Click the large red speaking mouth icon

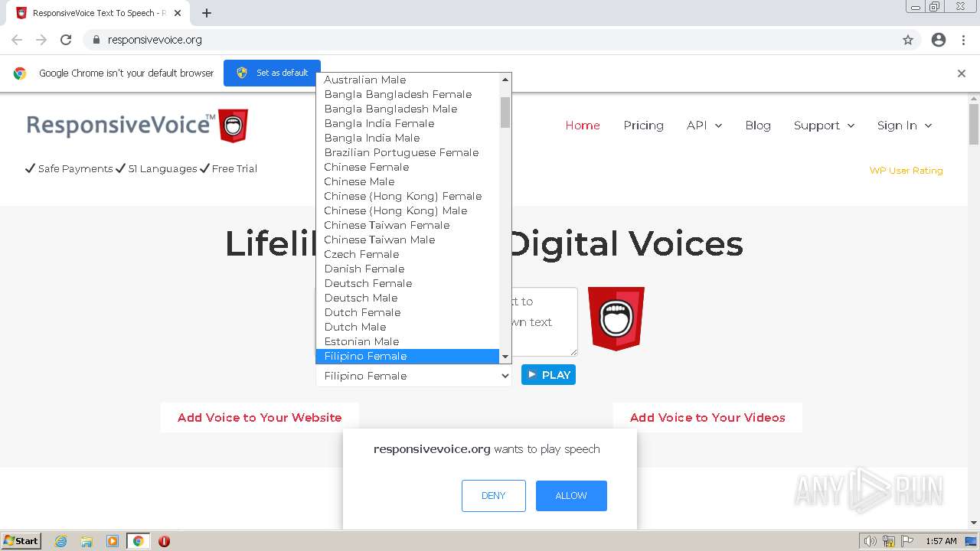(x=616, y=319)
